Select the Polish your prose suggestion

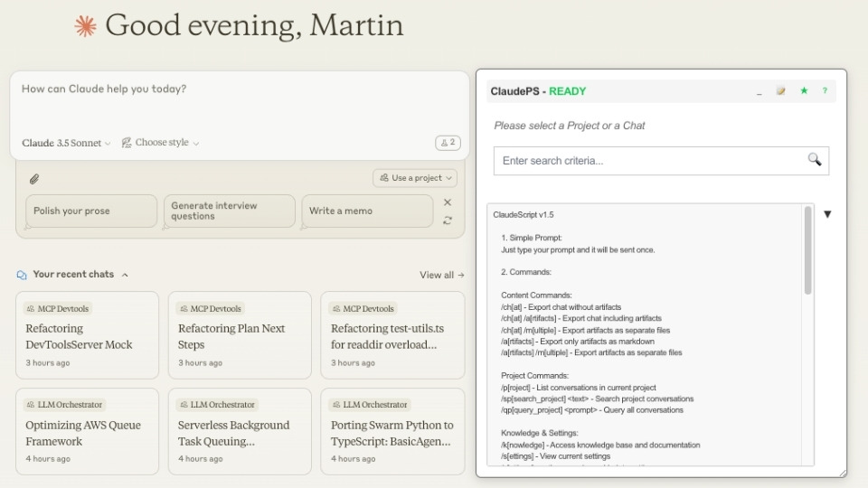click(x=91, y=211)
